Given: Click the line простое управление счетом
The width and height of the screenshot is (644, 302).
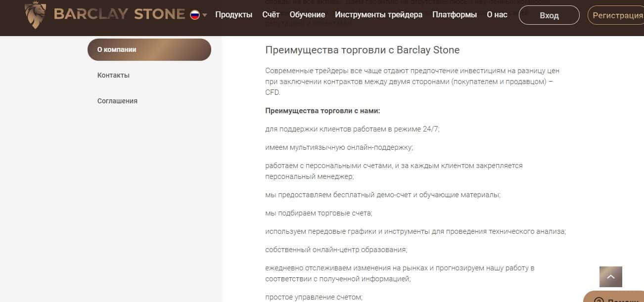Looking at the screenshot, I should click(314, 297).
